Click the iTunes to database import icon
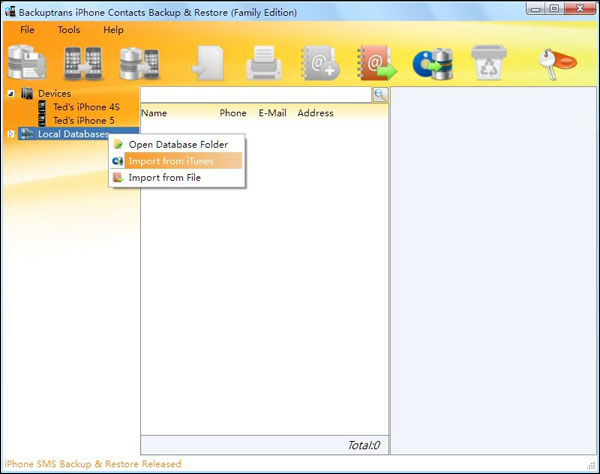The image size is (600, 474). pyautogui.click(x=433, y=63)
